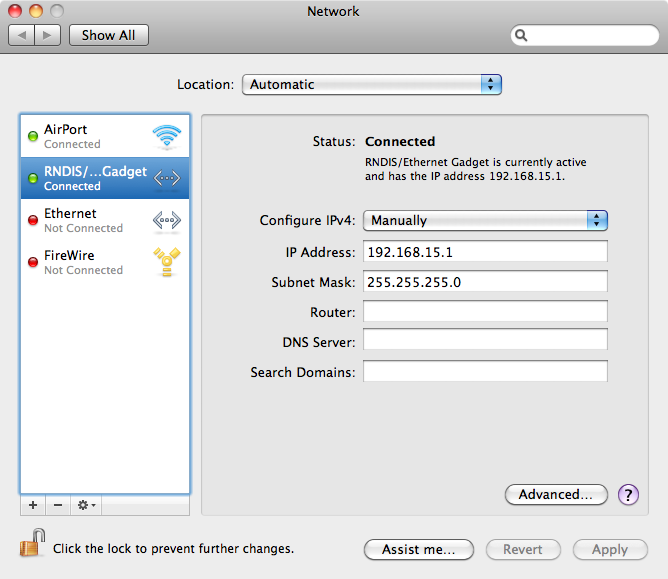Click the Ethernet service arrows icon

coord(167,220)
